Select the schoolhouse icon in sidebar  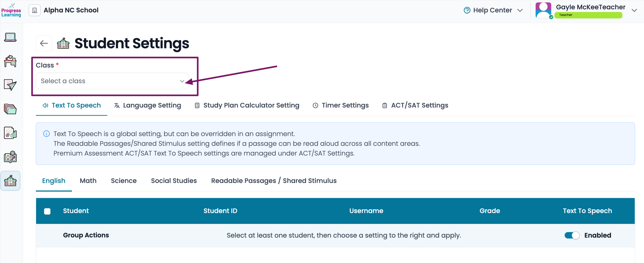click(10, 180)
